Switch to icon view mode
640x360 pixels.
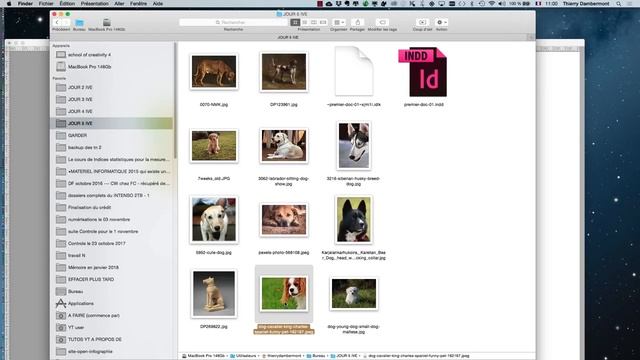295,22
